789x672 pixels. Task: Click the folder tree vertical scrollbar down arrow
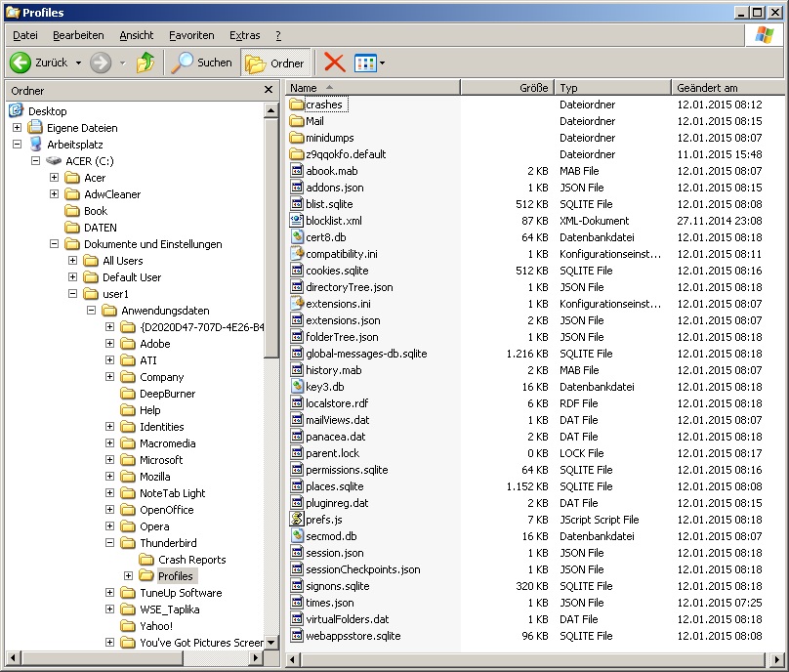[271, 643]
